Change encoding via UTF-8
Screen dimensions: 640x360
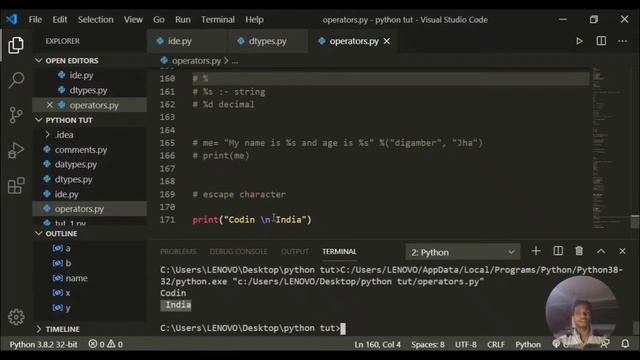(x=466, y=344)
